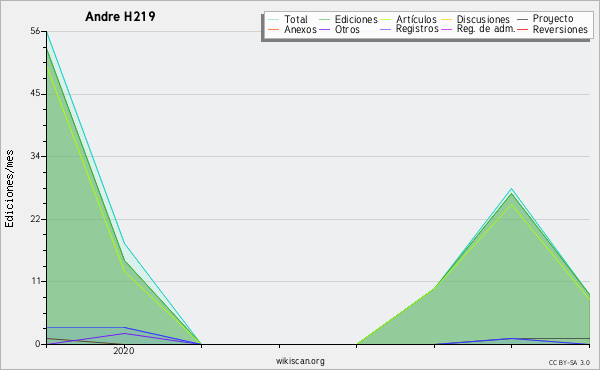Click the purple Otros line swatch in legend
The height and width of the screenshot is (370, 600).
[x=324, y=29]
